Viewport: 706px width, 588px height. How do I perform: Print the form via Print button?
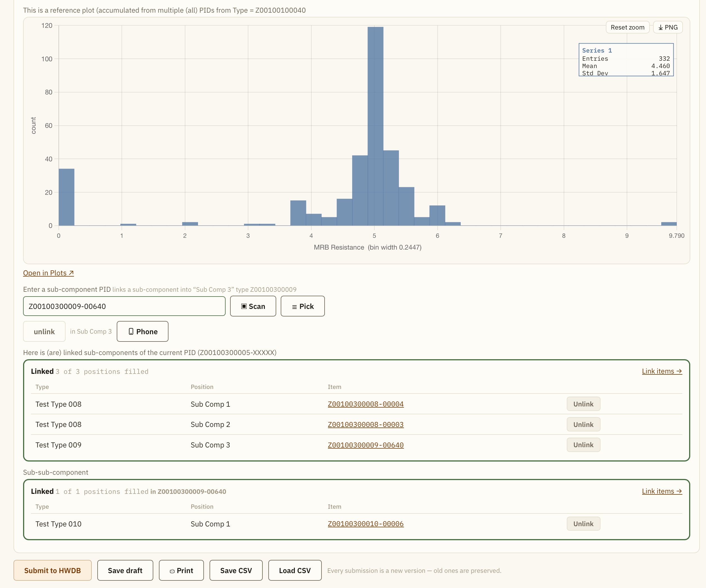(x=181, y=570)
